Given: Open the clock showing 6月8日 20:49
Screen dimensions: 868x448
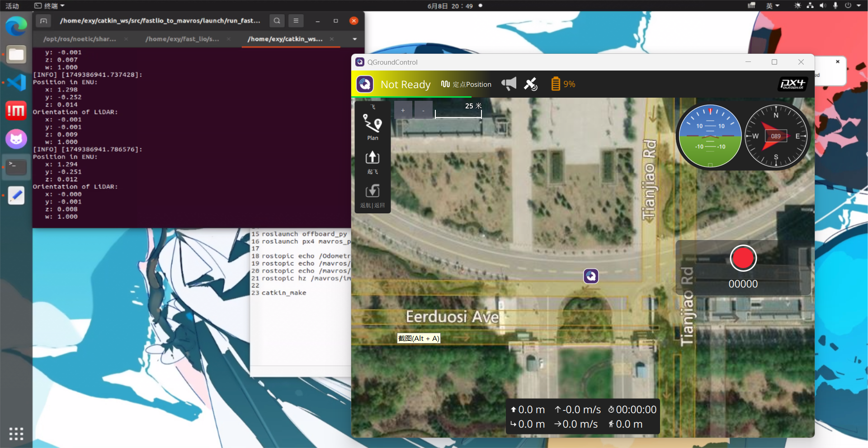Looking at the screenshot, I should [x=450, y=6].
